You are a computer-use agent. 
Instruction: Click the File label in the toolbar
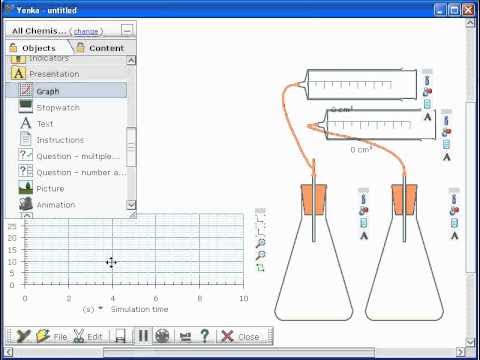click(60, 337)
